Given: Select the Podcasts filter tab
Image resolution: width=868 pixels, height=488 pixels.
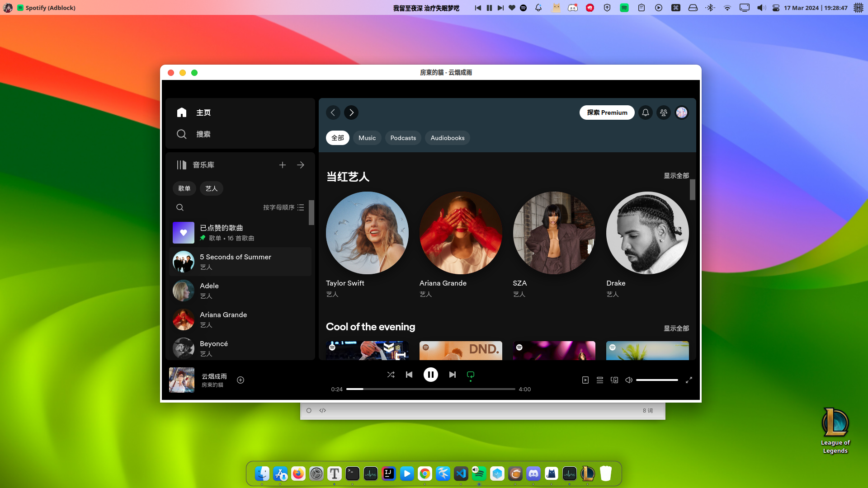Looking at the screenshot, I should point(403,138).
